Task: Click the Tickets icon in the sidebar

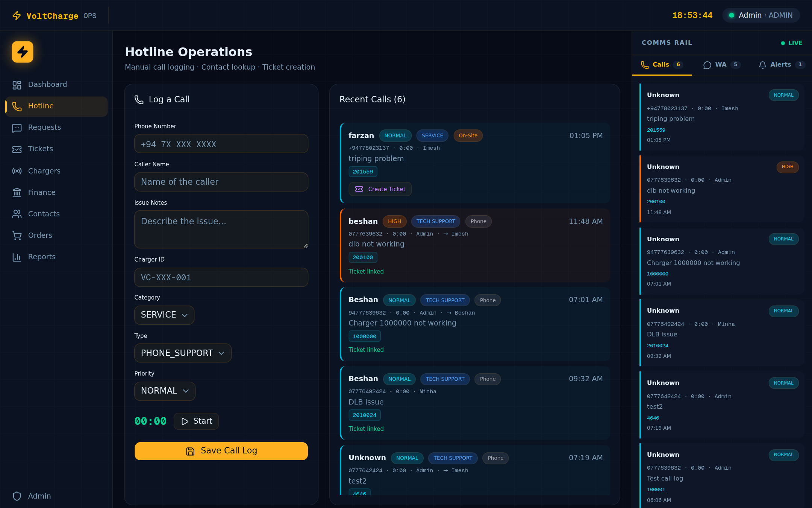Action: (17, 149)
